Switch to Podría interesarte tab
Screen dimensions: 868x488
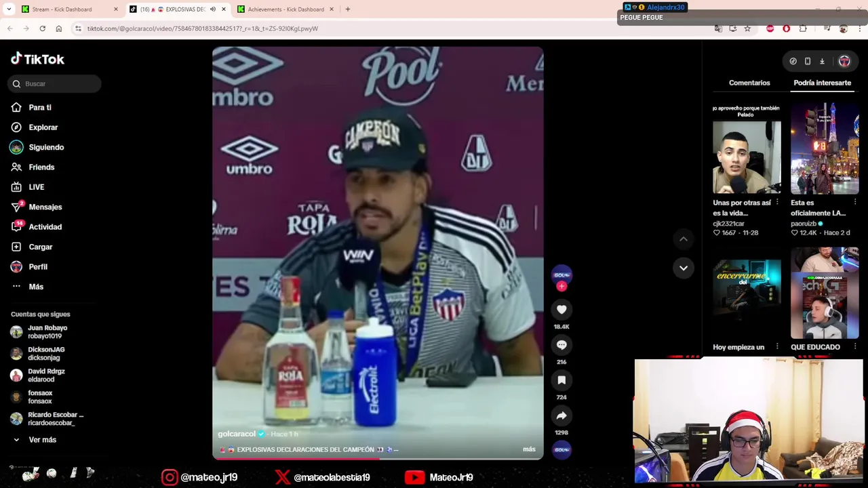(822, 83)
